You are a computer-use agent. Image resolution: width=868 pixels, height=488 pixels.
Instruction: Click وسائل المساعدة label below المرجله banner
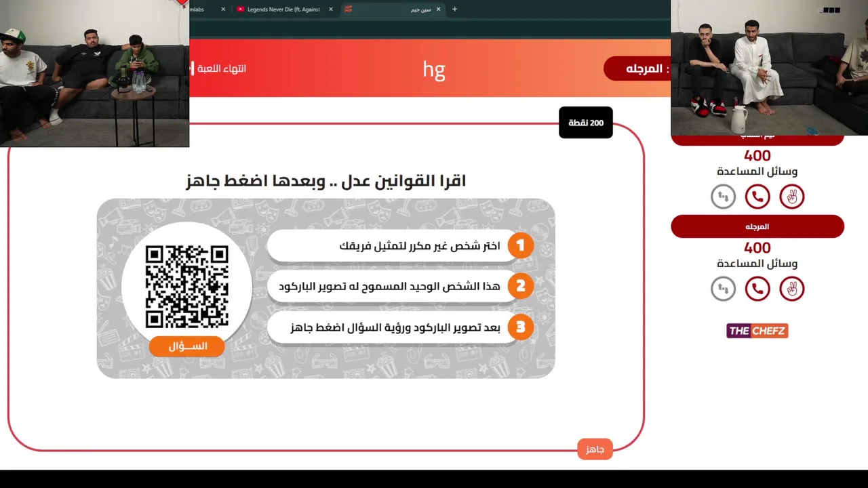point(757,264)
